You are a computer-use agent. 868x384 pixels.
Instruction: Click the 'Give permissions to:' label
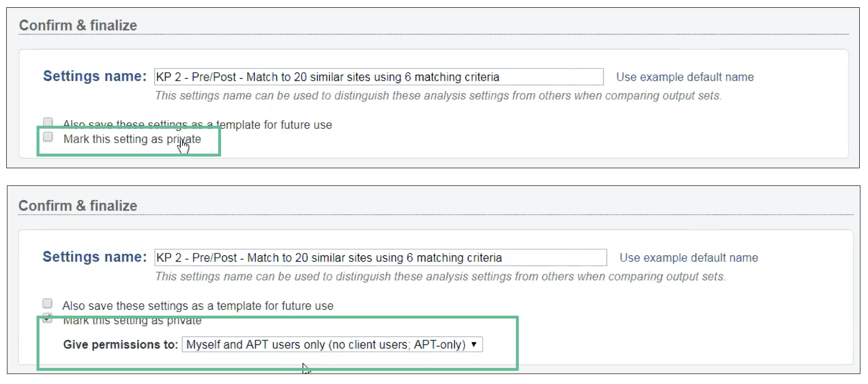[120, 345]
